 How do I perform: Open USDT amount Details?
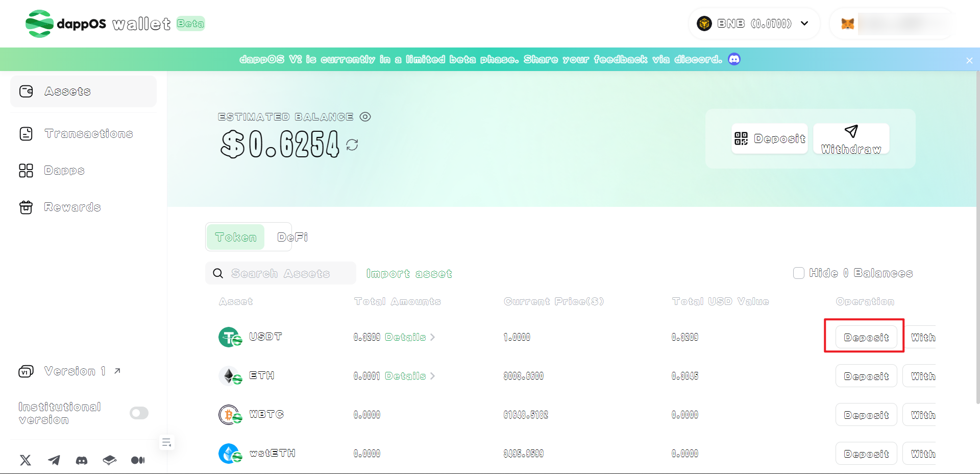pos(410,337)
